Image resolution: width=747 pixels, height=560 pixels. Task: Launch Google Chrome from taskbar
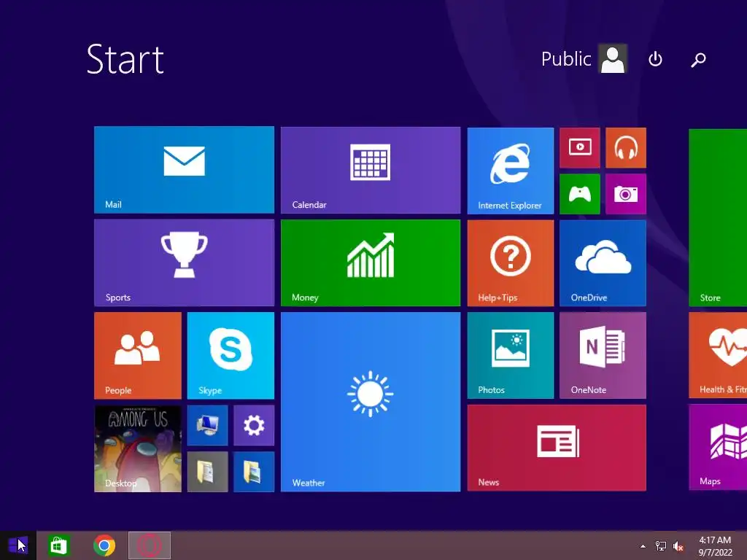pos(104,545)
